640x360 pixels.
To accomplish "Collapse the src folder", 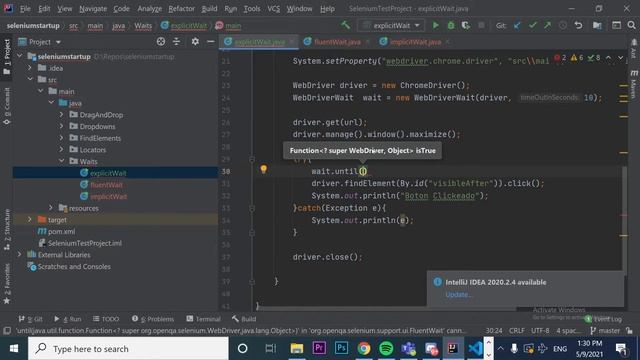I will (30, 80).
